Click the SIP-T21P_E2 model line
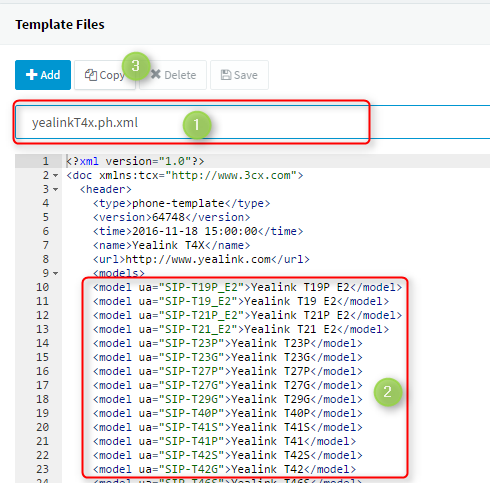The height and width of the screenshot is (483, 490). click(247, 315)
